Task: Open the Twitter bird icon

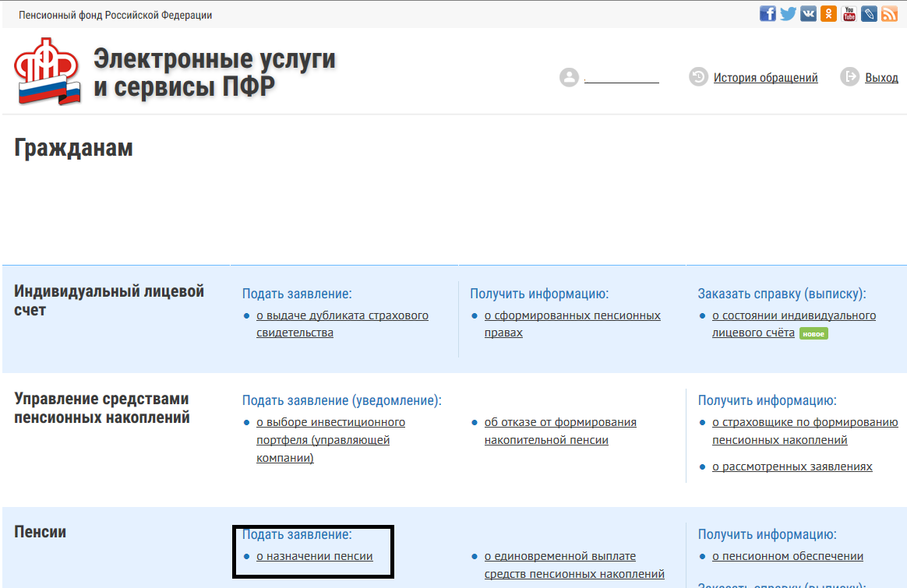Action: (788, 14)
